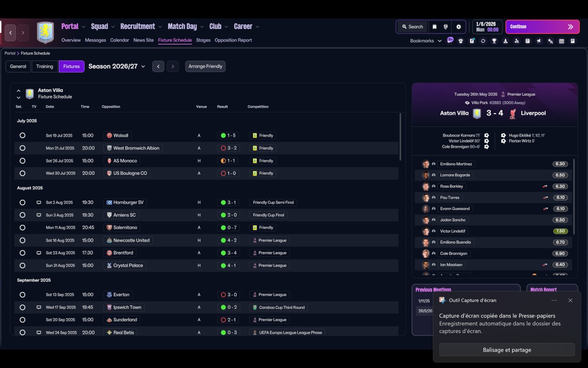Select the Everton fixture radio button

pos(23,295)
